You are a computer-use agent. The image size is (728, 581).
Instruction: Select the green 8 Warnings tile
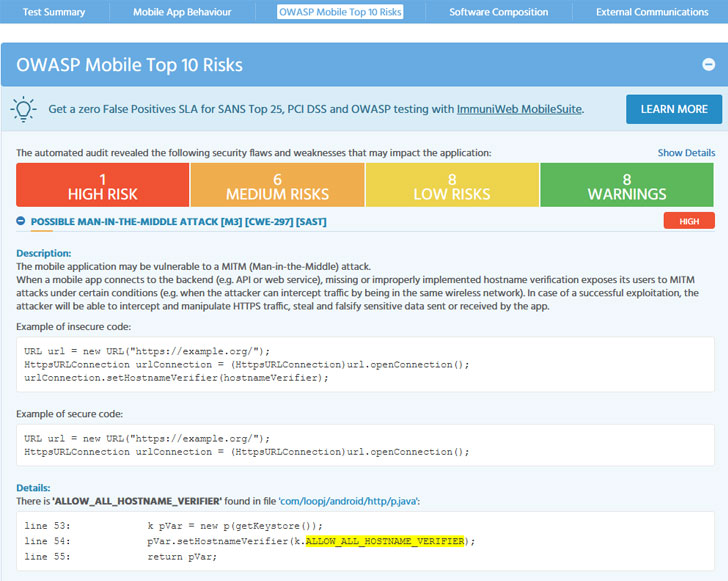click(627, 186)
